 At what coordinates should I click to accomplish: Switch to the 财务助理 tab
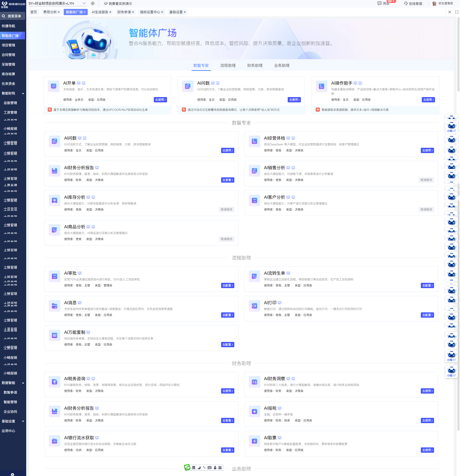click(255, 65)
